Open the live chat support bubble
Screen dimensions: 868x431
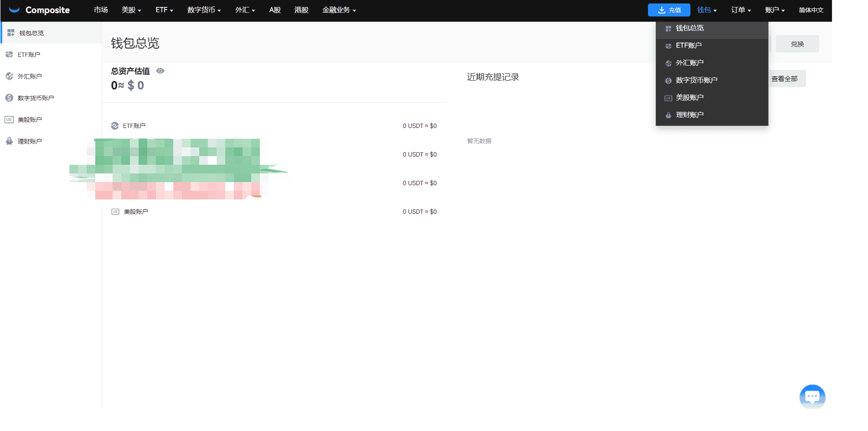[x=812, y=396]
